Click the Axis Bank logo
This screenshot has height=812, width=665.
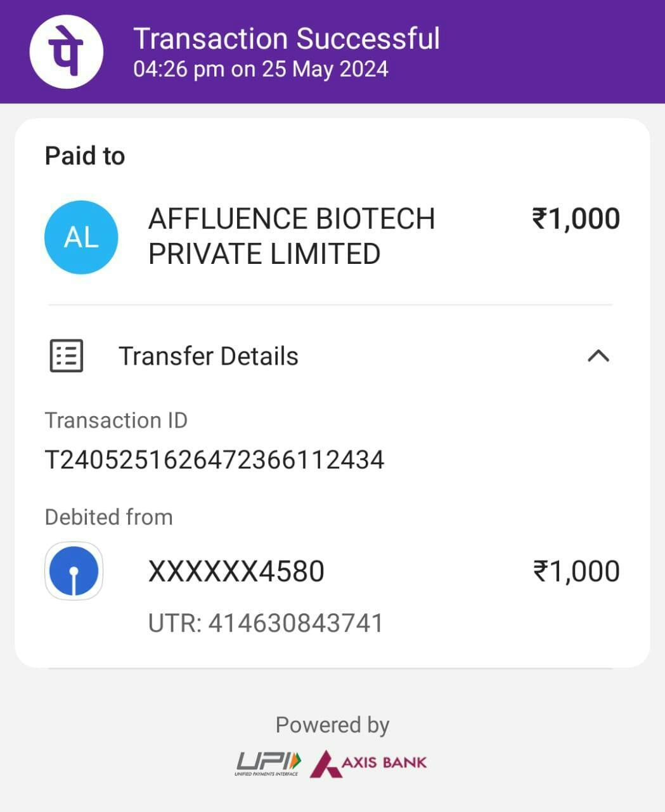[368, 763]
